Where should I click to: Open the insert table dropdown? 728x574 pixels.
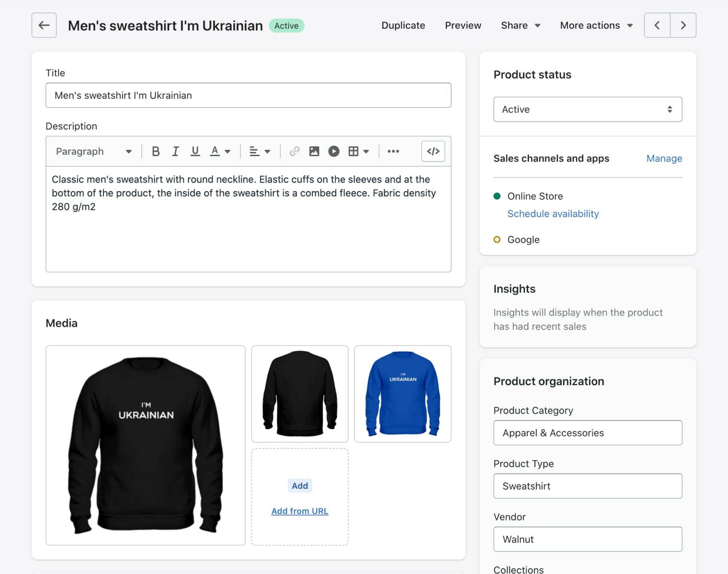pyautogui.click(x=359, y=151)
